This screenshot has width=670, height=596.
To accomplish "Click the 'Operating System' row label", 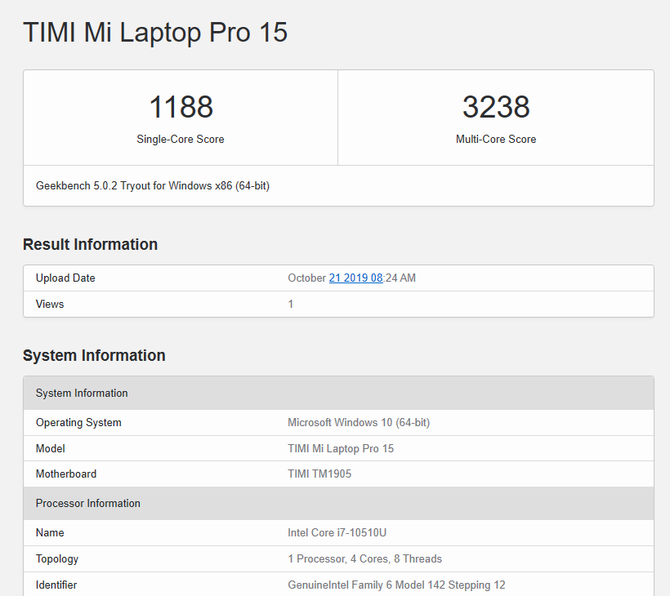I will 79,423.
